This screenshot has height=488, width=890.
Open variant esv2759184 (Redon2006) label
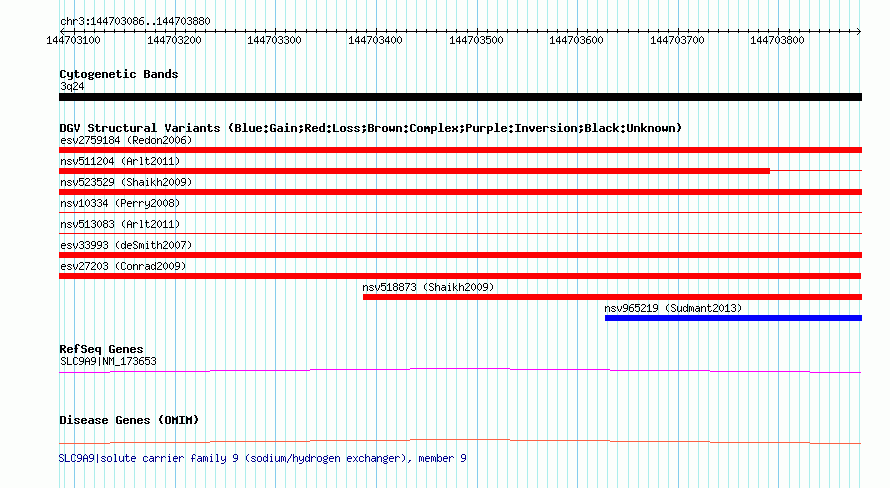(x=126, y=140)
